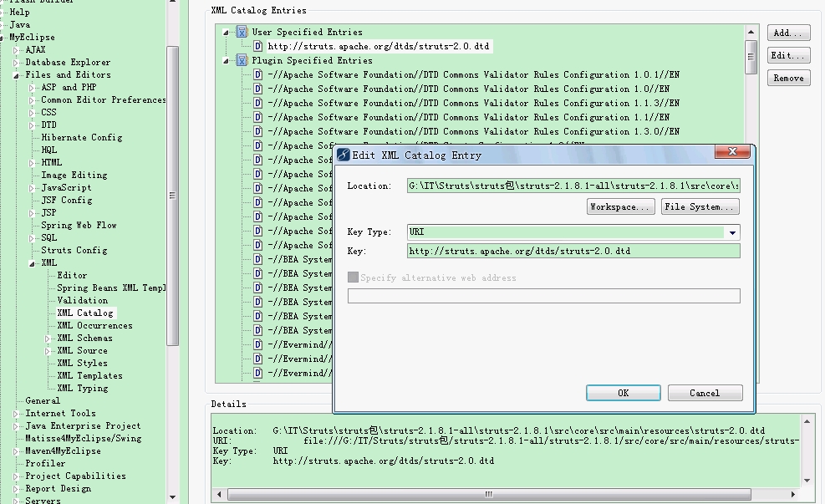This screenshot has height=504, width=825.
Task: Click Workspace... button in dialog
Action: (621, 206)
